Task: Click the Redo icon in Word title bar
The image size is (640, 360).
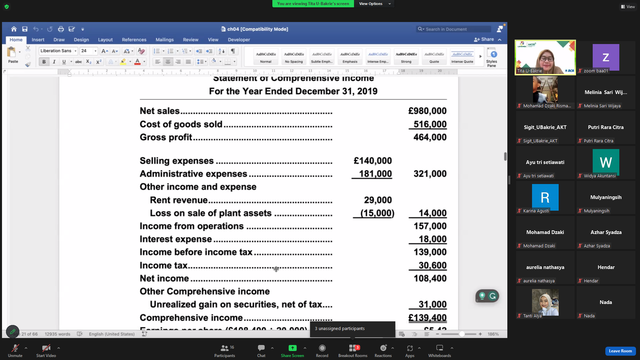Action: pos(49,29)
